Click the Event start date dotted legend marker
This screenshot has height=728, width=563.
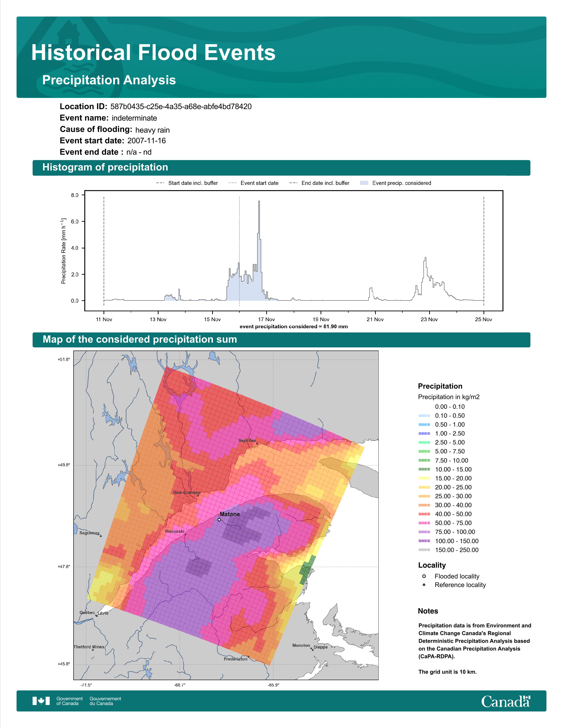click(x=232, y=183)
